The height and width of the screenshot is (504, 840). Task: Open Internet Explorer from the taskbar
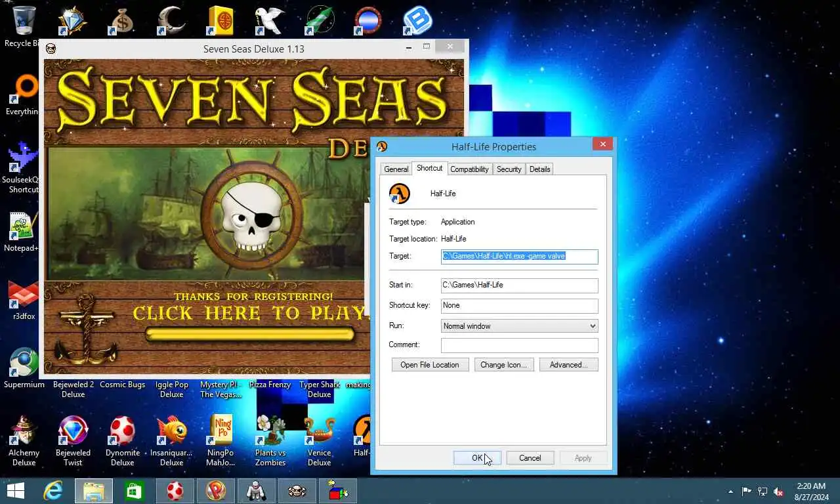click(53, 491)
